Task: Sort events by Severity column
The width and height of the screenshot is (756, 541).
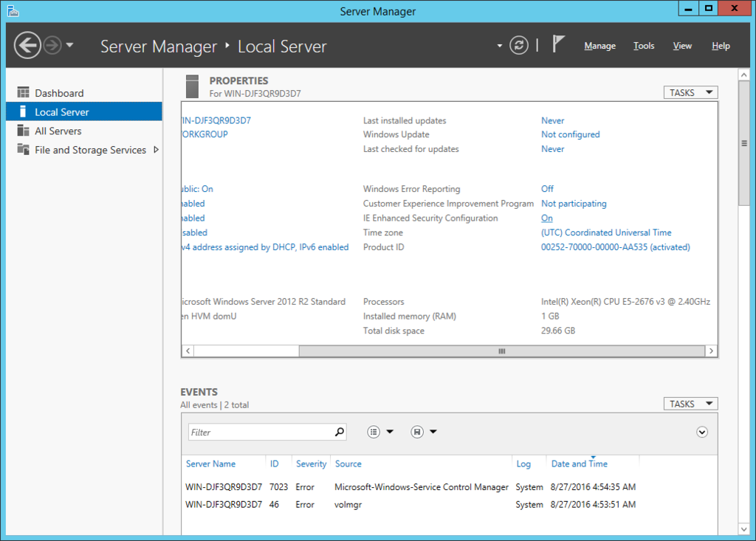Action: pos(311,464)
